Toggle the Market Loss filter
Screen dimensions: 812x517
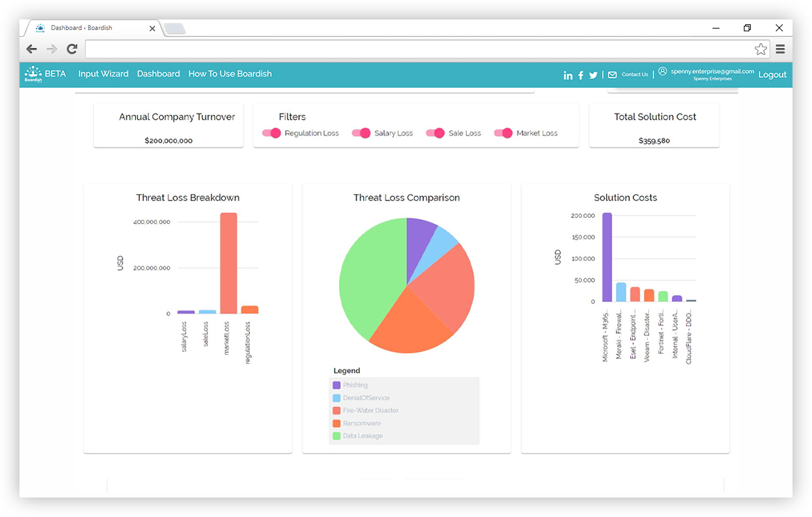tap(503, 133)
